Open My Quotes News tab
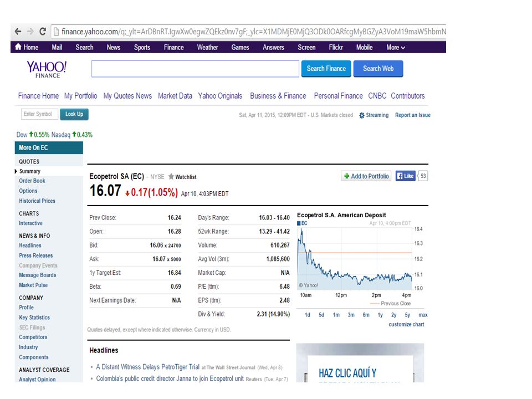Viewport: 532px width, 399px height. pyautogui.click(x=127, y=96)
